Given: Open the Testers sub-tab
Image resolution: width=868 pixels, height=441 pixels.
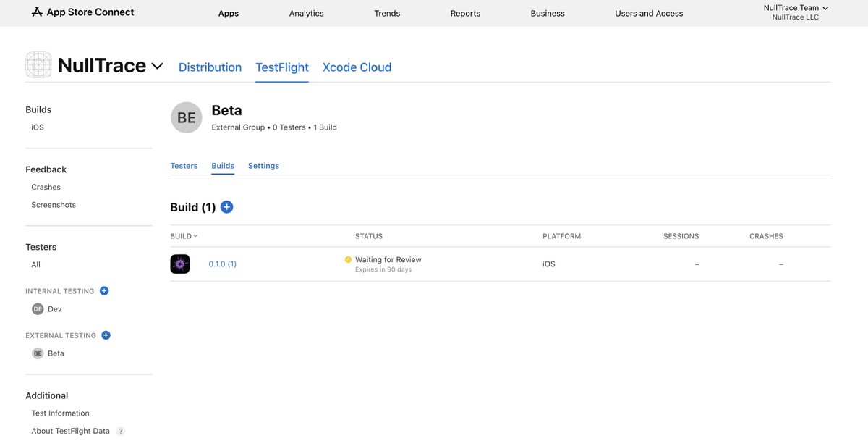Looking at the screenshot, I should [x=184, y=166].
